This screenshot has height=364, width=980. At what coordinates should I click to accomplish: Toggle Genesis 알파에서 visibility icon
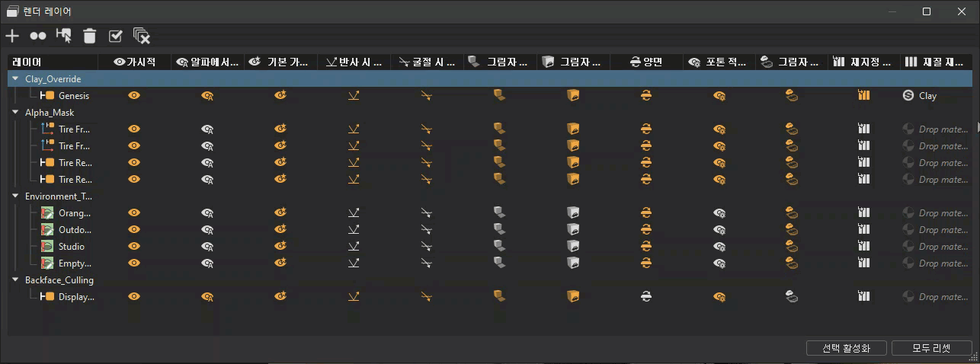click(207, 96)
